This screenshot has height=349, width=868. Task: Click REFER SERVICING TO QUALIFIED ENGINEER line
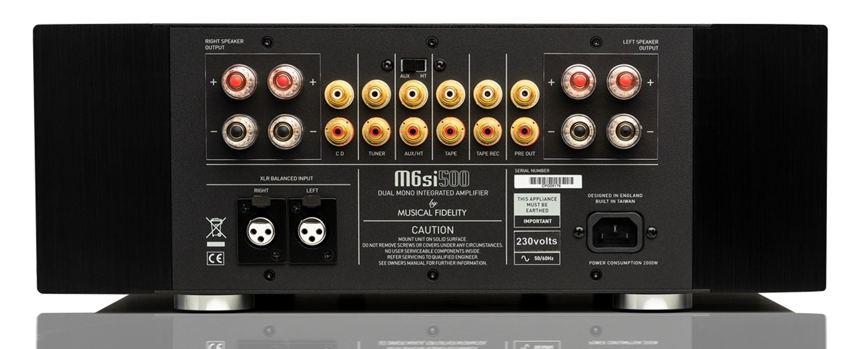coord(432,257)
